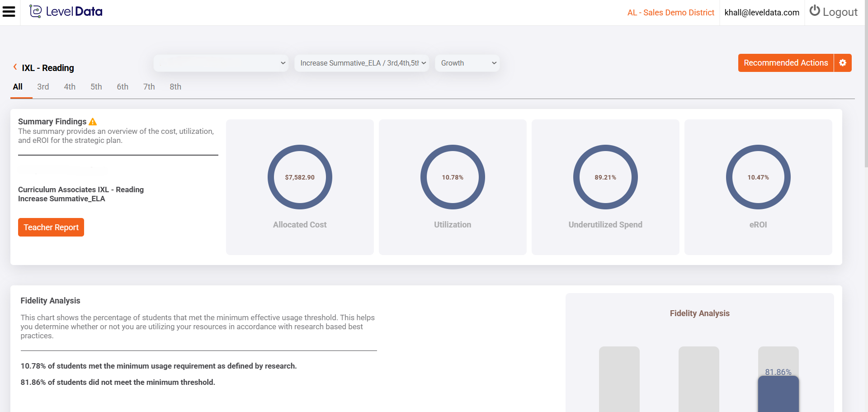Click the Summary Findings heading
Viewport: 868px width, 412px height.
[52, 122]
